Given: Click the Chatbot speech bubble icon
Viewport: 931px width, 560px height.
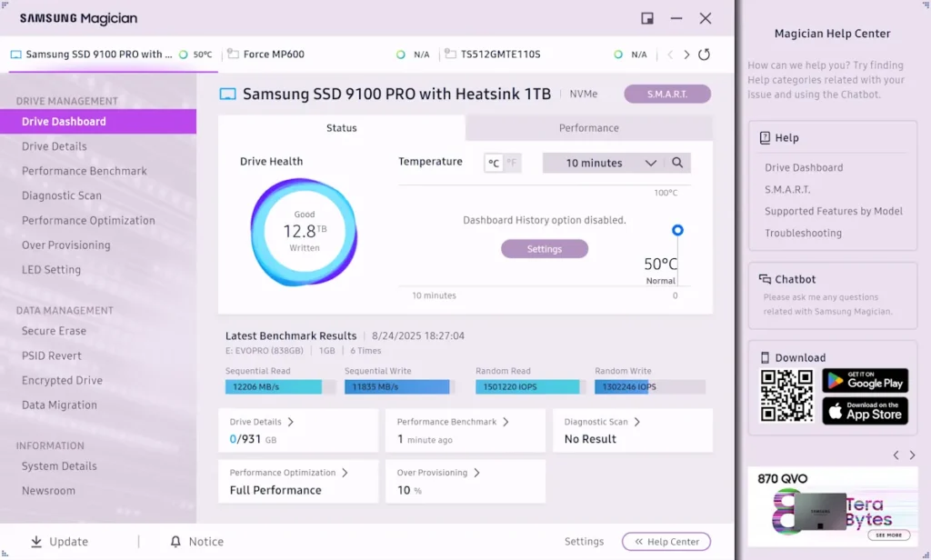Looking at the screenshot, I should click(x=765, y=279).
